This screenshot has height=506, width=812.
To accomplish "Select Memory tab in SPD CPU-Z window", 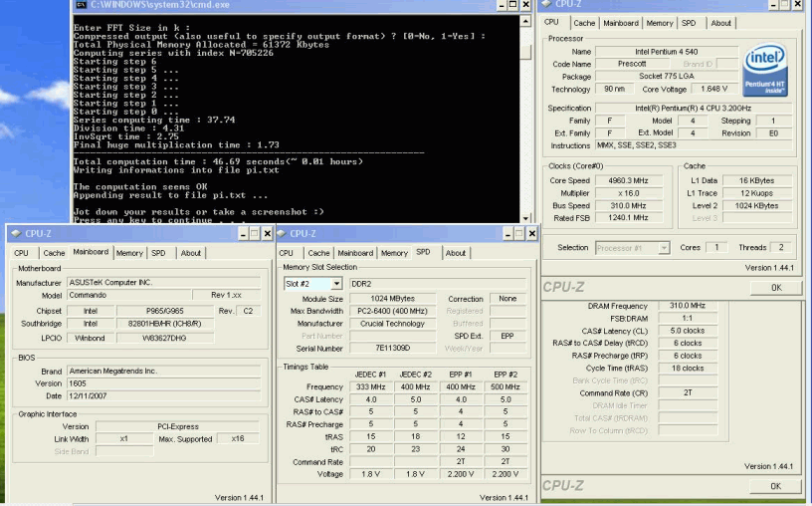I will click(394, 253).
